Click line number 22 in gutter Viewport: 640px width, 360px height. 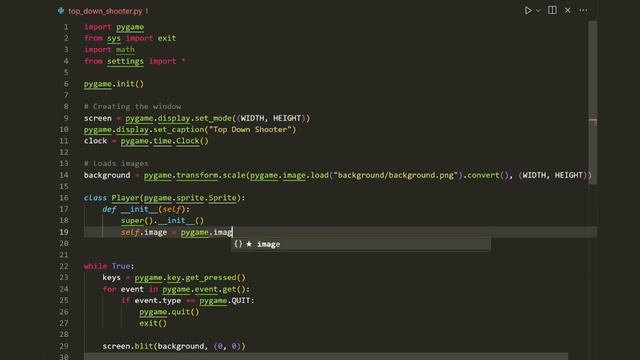pyautogui.click(x=64, y=266)
